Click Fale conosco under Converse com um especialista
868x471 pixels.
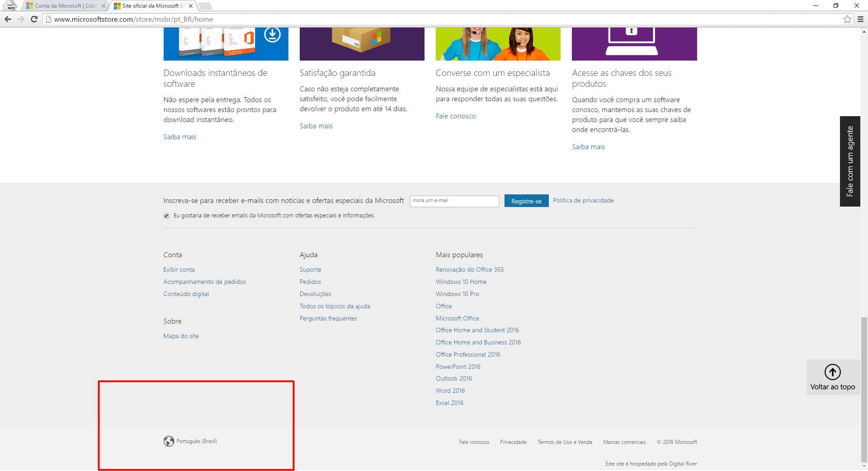(x=456, y=116)
